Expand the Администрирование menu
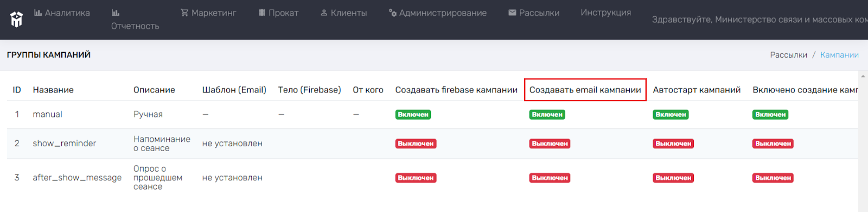Image resolution: width=868 pixels, height=212 pixels. 438,13
